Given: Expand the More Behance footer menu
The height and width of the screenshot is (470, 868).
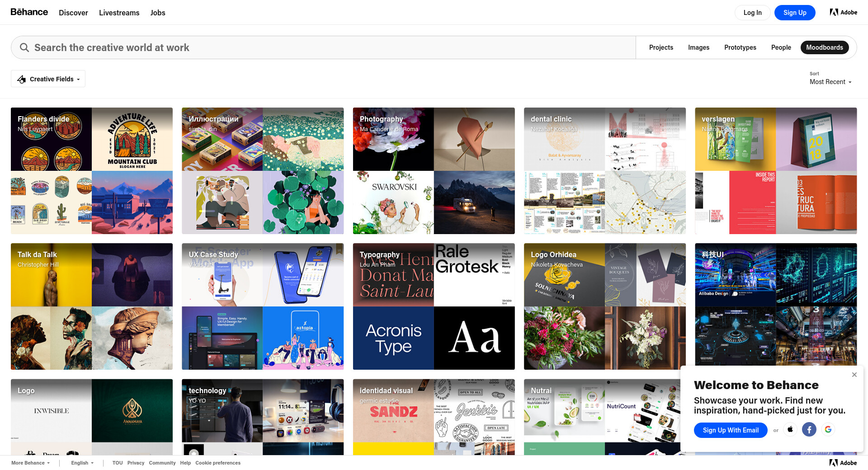Looking at the screenshot, I should [30, 463].
